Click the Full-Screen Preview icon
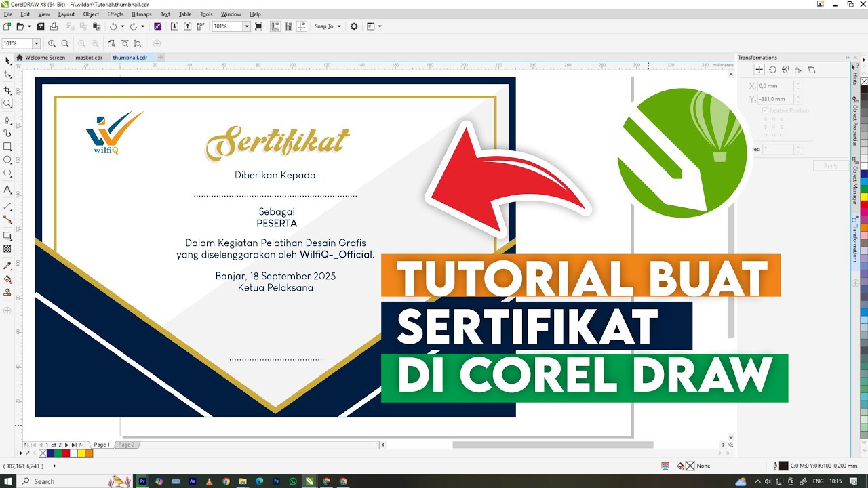The width and height of the screenshot is (868, 488). (258, 26)
